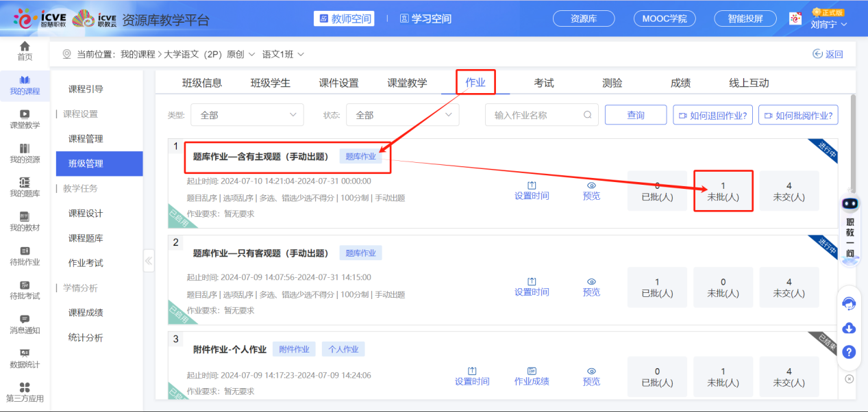The image size is (868, 412).
Task: Click the 查询 button
Action: [x=636, y=115]
